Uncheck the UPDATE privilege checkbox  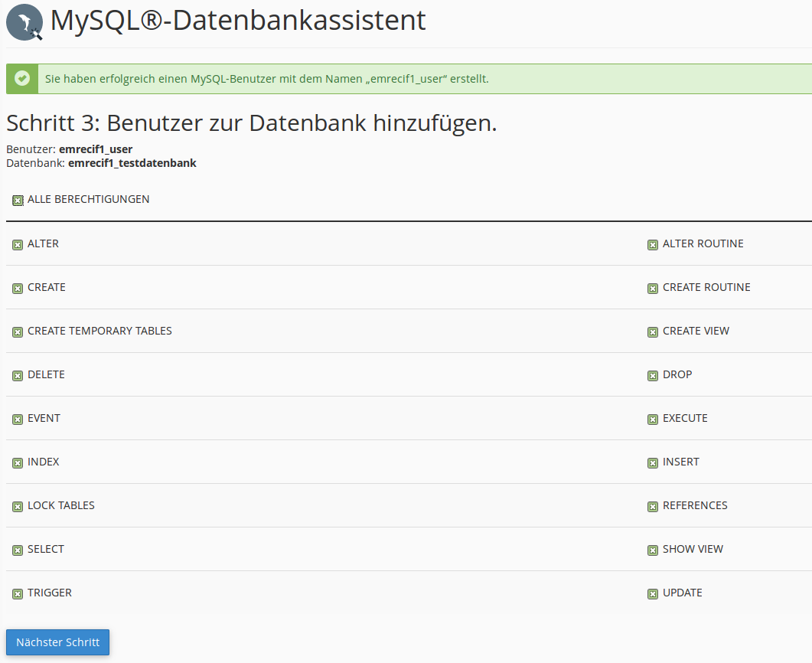tap(653, 593)
